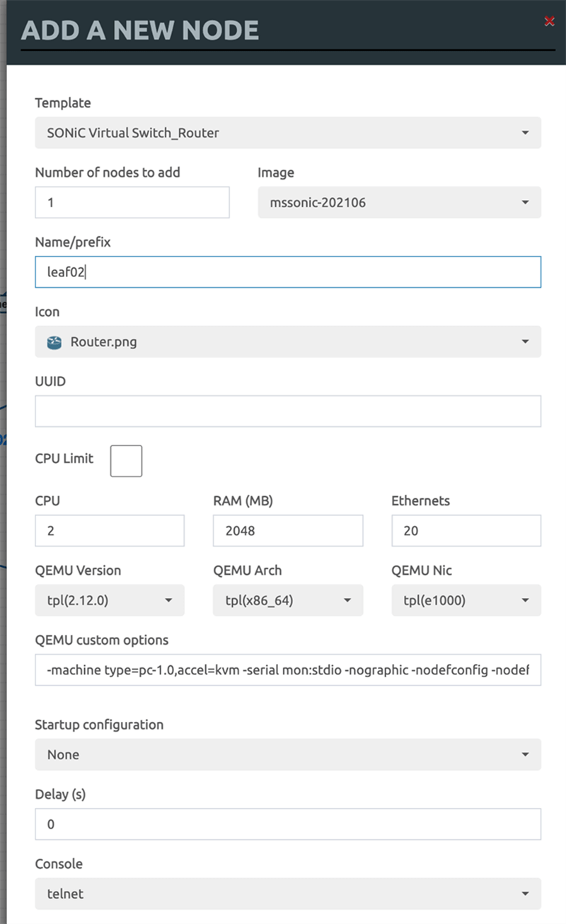566x924 pixels.
Task: Expand the Image dropdown showing mssonic-202106
Action: pos(399,203)
